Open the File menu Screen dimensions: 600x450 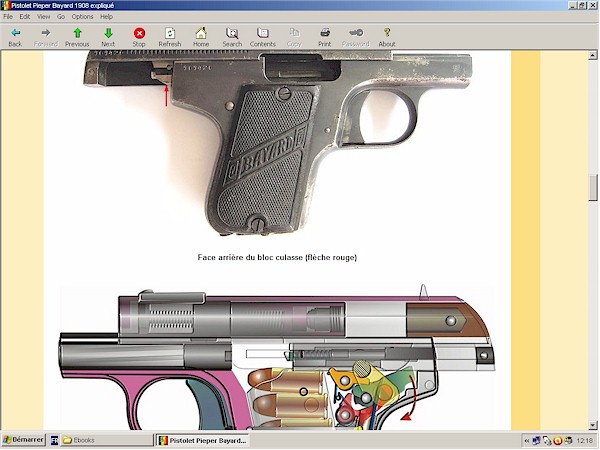8,16
